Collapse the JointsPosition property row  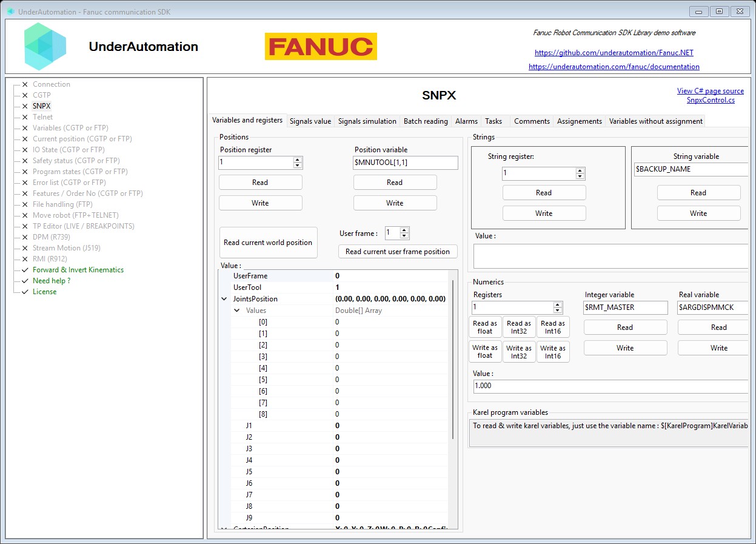[x=224, y=299]
